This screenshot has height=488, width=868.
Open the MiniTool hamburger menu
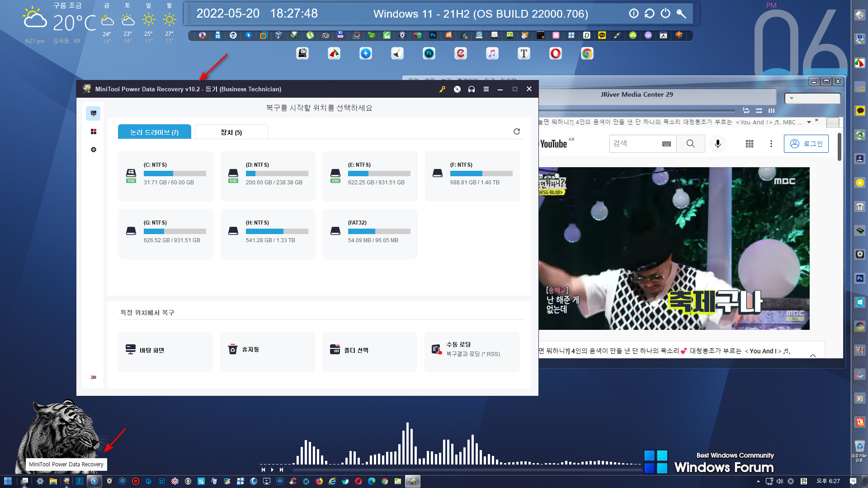coord(486,89)
